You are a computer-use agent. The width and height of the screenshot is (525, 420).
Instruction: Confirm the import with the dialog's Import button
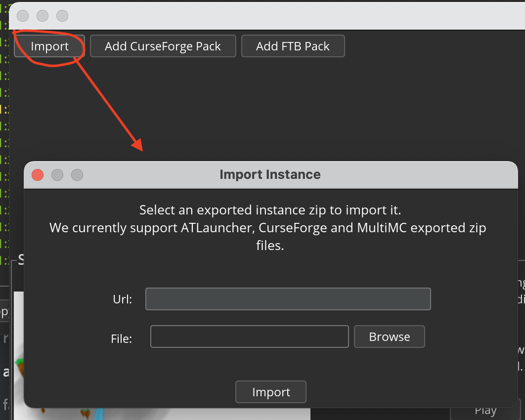[x=270, y=391]
